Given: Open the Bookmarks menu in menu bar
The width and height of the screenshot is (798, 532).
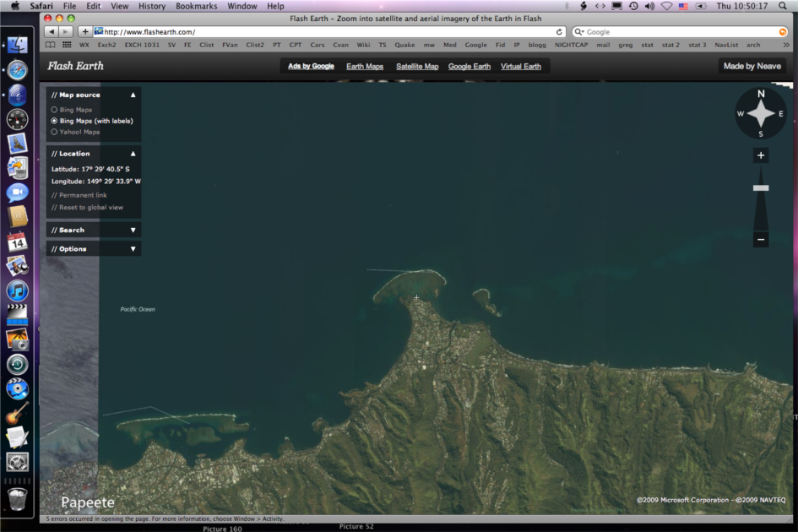Looking at the screenshot, I should click(196, 6).
